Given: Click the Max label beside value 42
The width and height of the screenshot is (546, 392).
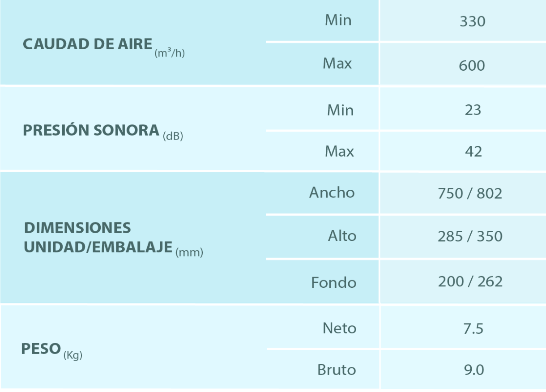Looking at the screenshot, I should pos(339,151).
